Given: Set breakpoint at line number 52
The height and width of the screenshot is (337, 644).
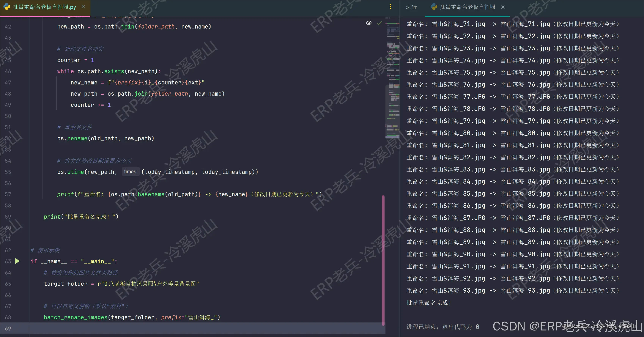Looking at the screenshot, I should 8,138.
